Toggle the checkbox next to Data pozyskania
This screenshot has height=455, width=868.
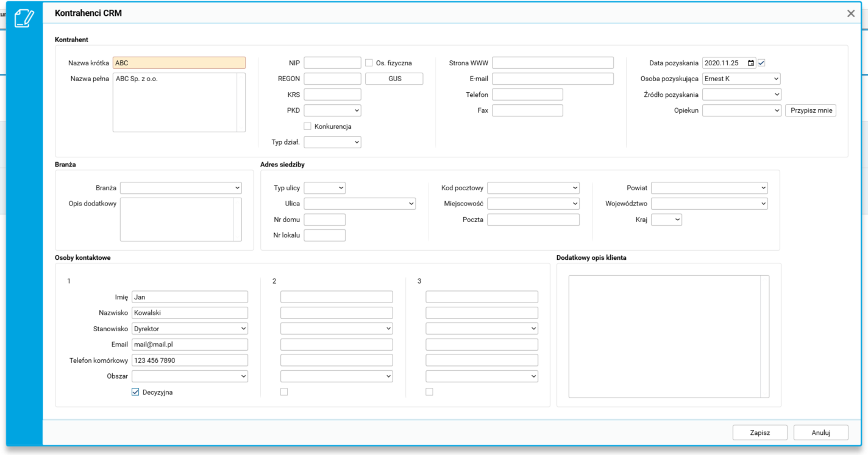click(x=761, y=63)
